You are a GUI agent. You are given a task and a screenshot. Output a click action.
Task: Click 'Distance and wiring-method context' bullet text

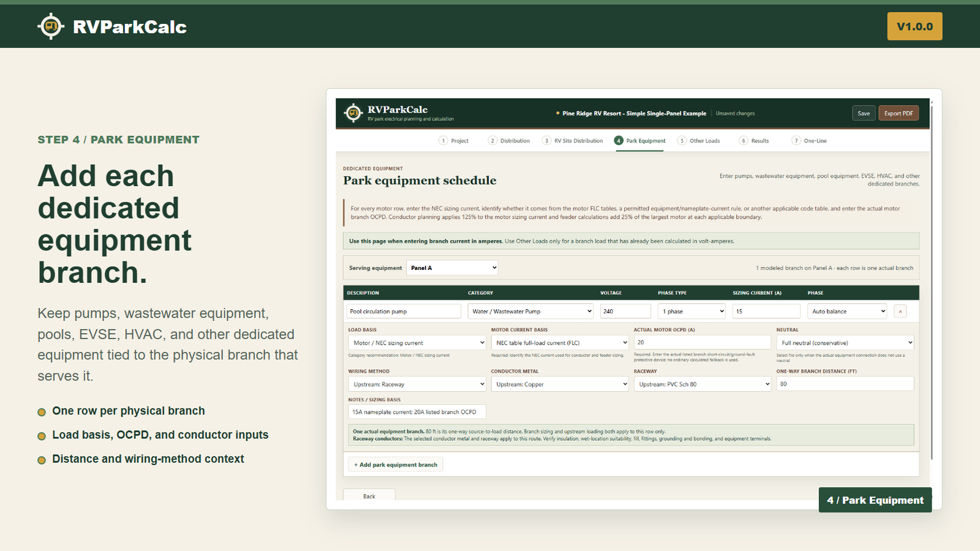coord(148,459)
